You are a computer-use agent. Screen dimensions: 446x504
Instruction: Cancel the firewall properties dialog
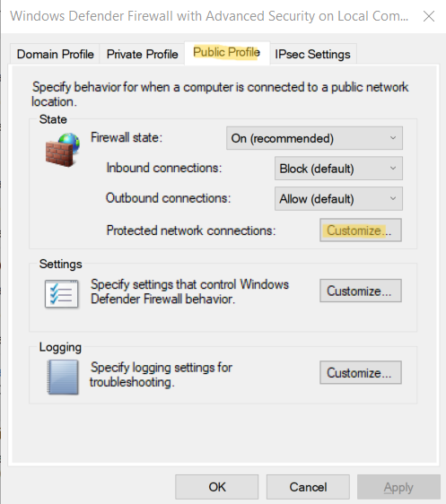click(x=308, y=487)
